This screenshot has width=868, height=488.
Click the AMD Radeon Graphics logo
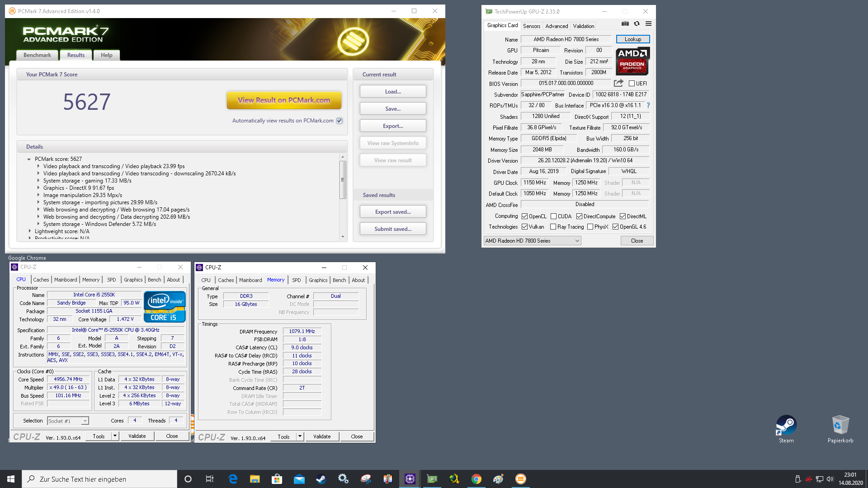(632, 61)
